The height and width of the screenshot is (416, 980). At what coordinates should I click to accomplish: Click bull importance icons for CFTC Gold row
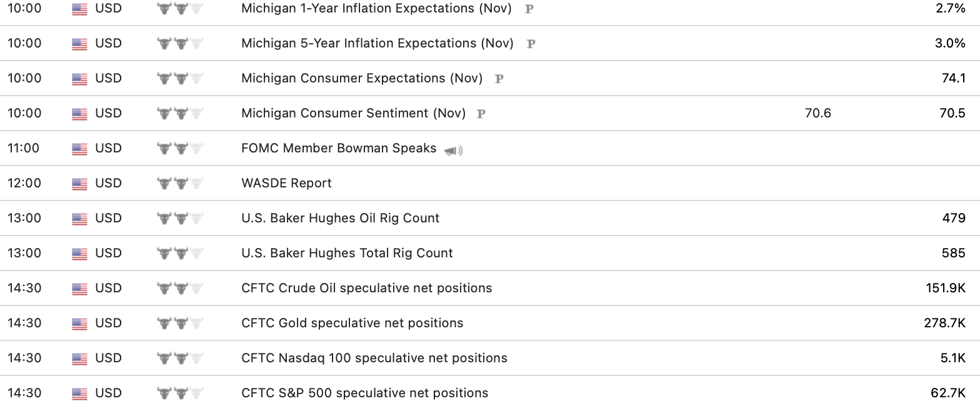click(180, 324)
